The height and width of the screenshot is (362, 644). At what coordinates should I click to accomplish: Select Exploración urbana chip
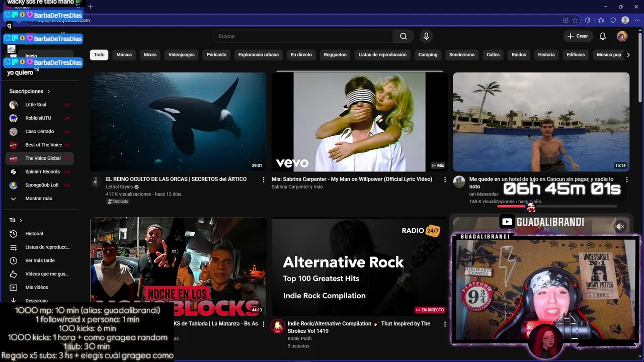point(259,55)
